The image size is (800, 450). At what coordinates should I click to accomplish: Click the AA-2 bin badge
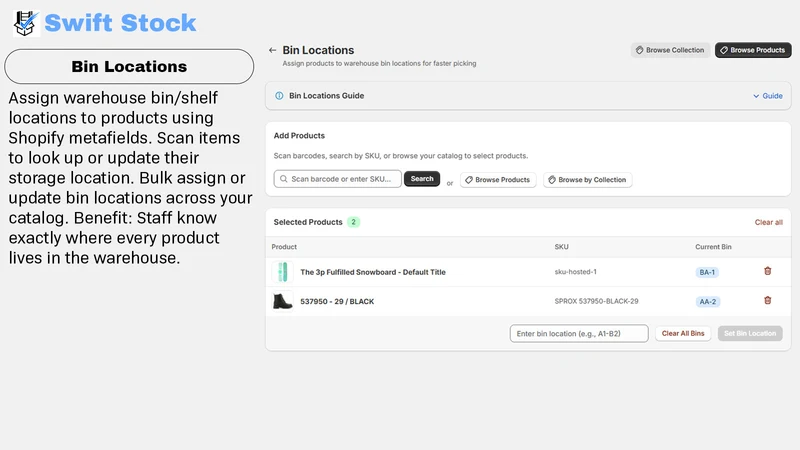click(708, 302)
